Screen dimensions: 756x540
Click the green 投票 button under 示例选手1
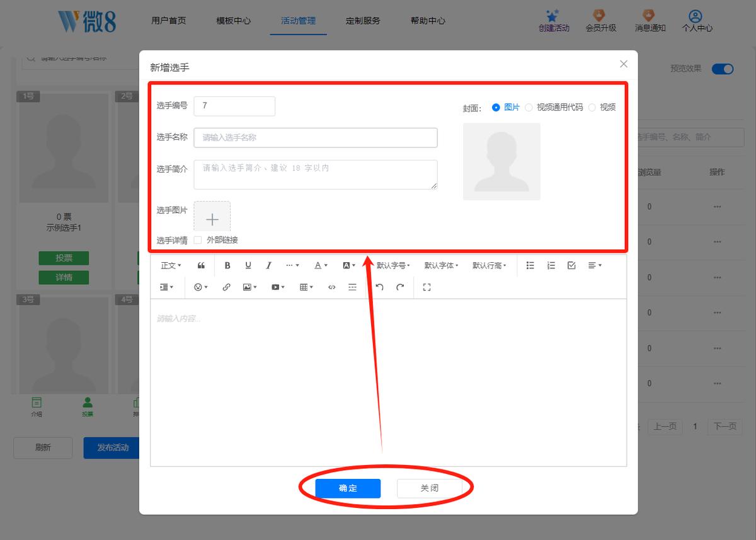(64, 258)
